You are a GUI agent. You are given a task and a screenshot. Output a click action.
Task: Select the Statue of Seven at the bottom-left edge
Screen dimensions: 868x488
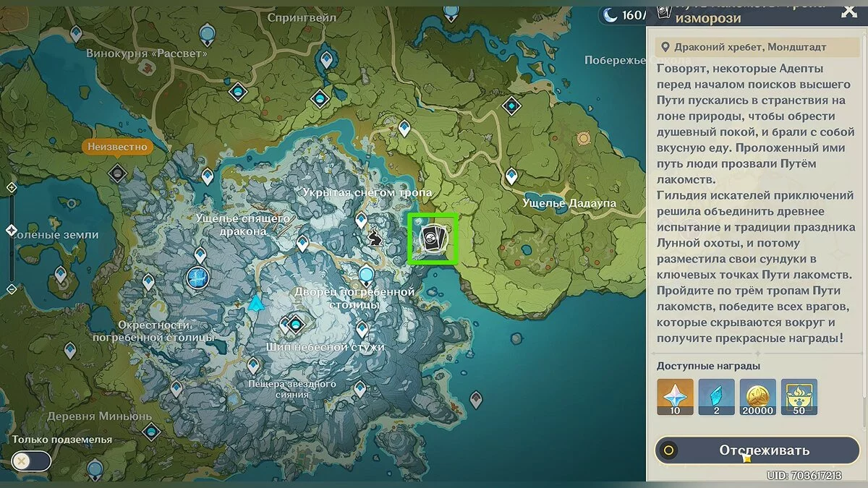(x=94, y=471)
